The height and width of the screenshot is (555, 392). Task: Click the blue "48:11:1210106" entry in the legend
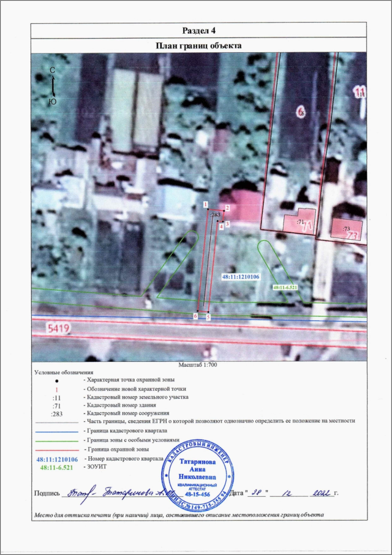click(57, 459)
